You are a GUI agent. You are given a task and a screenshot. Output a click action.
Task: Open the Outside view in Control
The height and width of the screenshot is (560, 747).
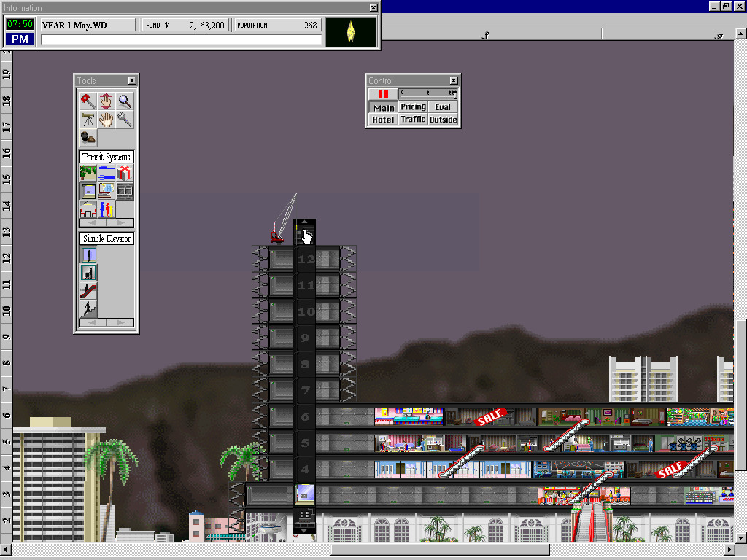(443, 120)
